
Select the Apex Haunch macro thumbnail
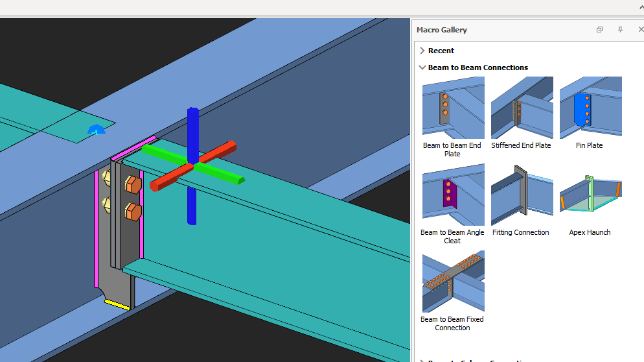[590, 195]
